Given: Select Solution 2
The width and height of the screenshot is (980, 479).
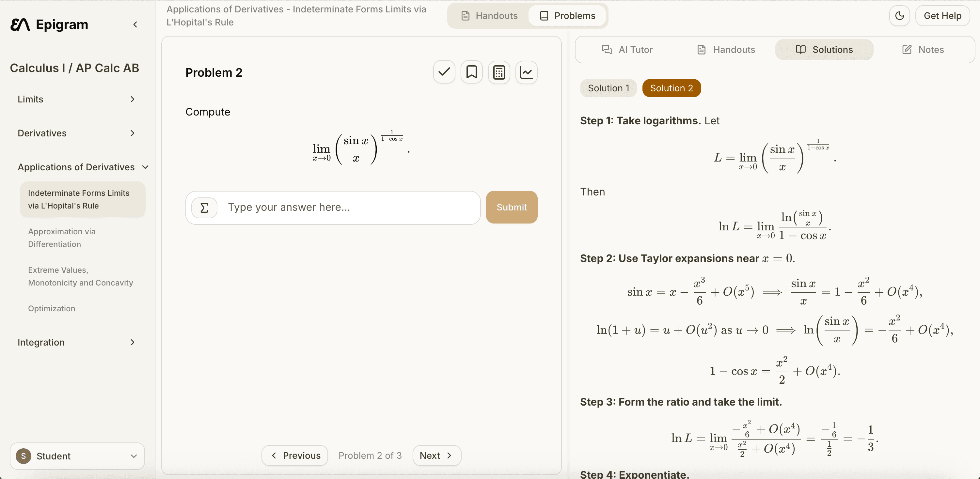Looking at the screenshot, I should coord(671,88).
